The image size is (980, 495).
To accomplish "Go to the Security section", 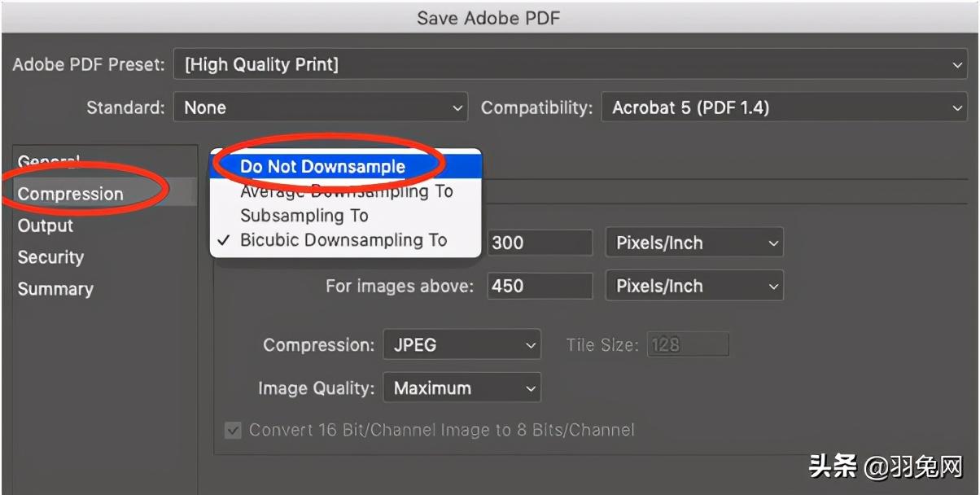I will 50,257.
